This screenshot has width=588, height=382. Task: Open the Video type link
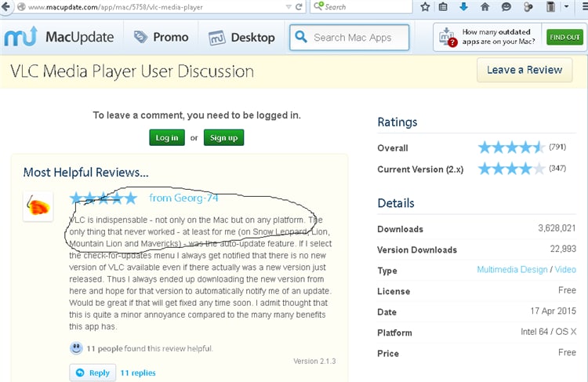pos(565,269)
